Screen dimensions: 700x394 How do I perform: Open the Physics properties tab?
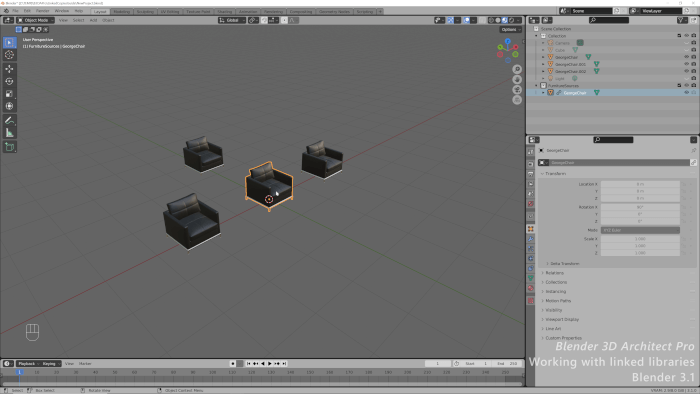click(531, 259)
